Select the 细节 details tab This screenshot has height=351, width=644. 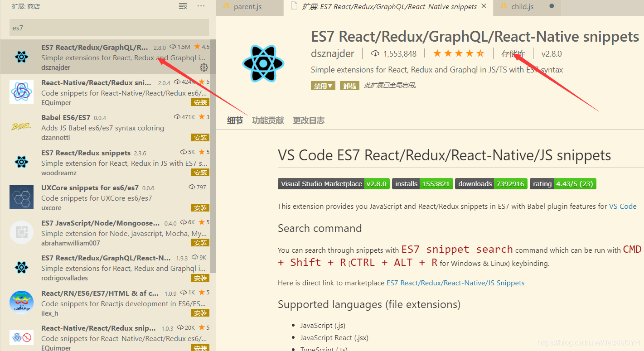pyautogui.click(x=235, y=120)
